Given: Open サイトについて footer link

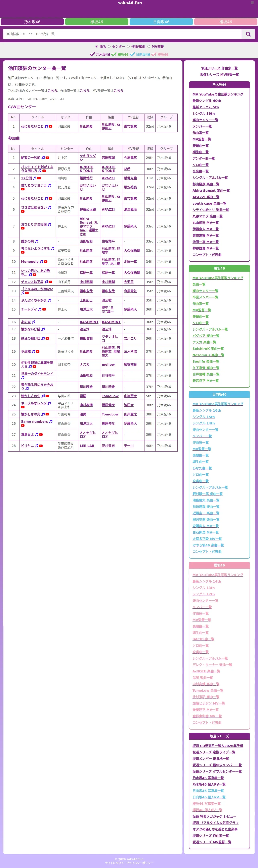Looking at the screenshot, I should tap(114, 863).
